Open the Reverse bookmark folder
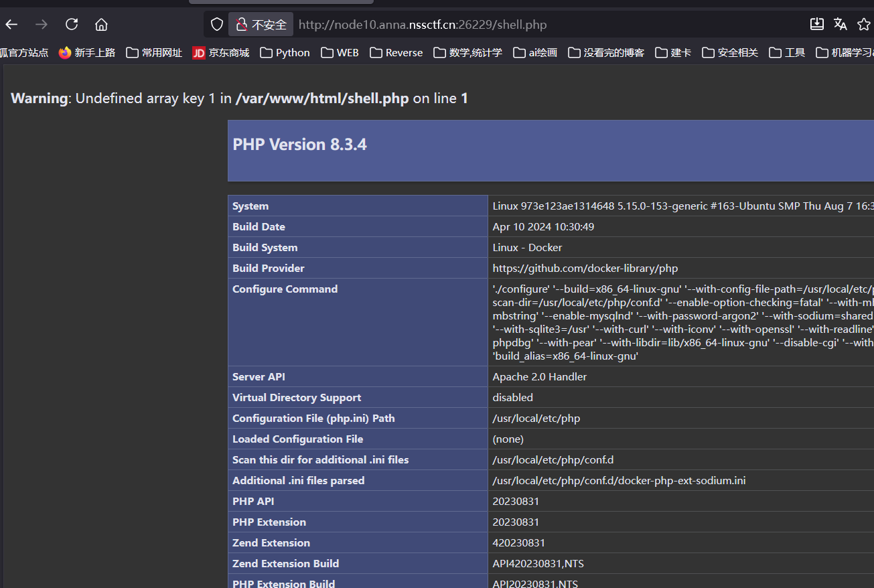The image size is (874, 588). (396, 52)
